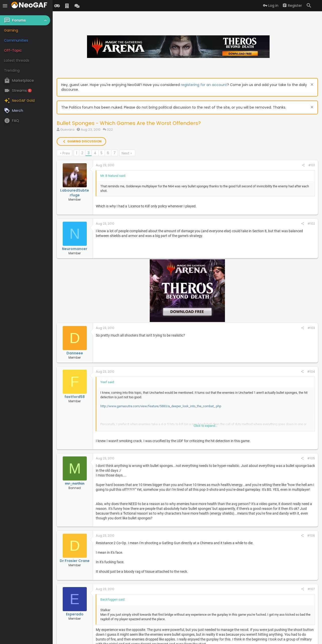Image resolution: width=322 pixels, height=644 pixels.
Task: Open post number #101 permalink
Action: click(x=311, y=165)
